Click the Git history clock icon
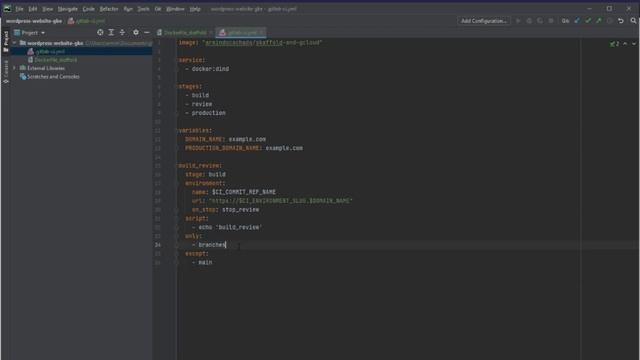The width and height of the screenshot is (640, 360). click(x=610, y=21)
